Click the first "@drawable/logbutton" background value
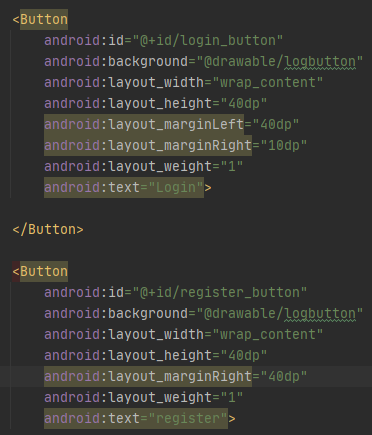Image resolution: width=372 pixels, height=435 pixels. (x=280, y=62)
